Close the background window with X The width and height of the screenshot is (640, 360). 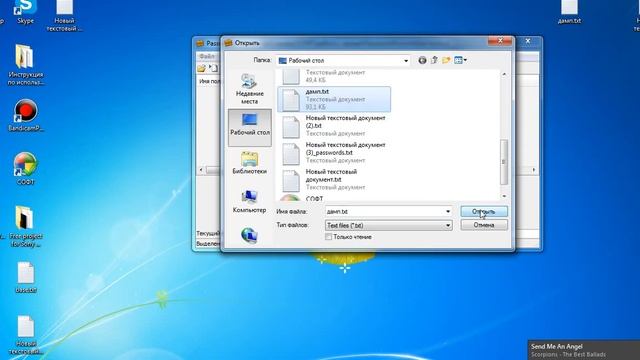tap(528, 41)
